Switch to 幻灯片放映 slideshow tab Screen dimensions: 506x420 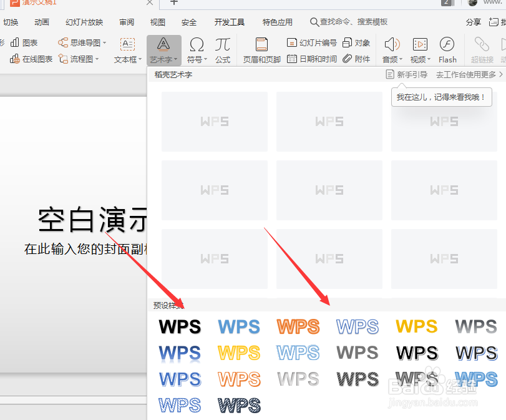(84, 22)
